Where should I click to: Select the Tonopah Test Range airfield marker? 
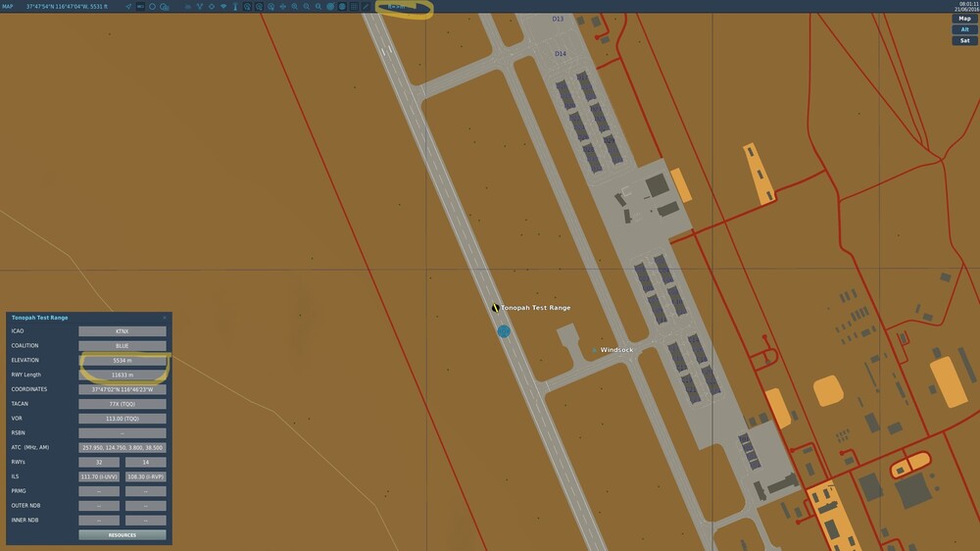[495, 308]
